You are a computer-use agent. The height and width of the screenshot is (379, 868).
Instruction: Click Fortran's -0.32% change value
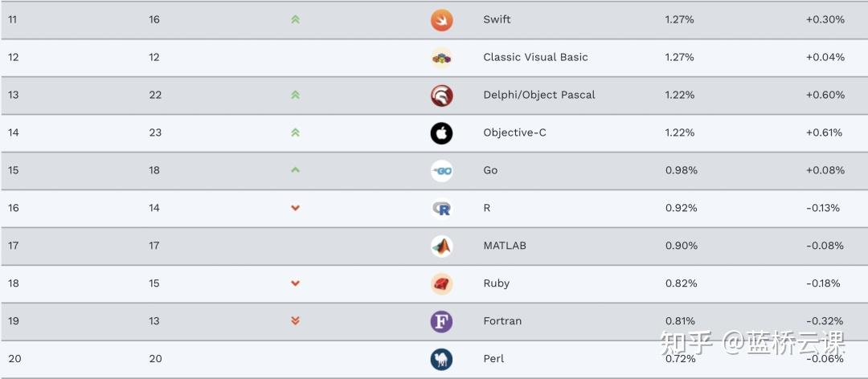pos(825,321)
